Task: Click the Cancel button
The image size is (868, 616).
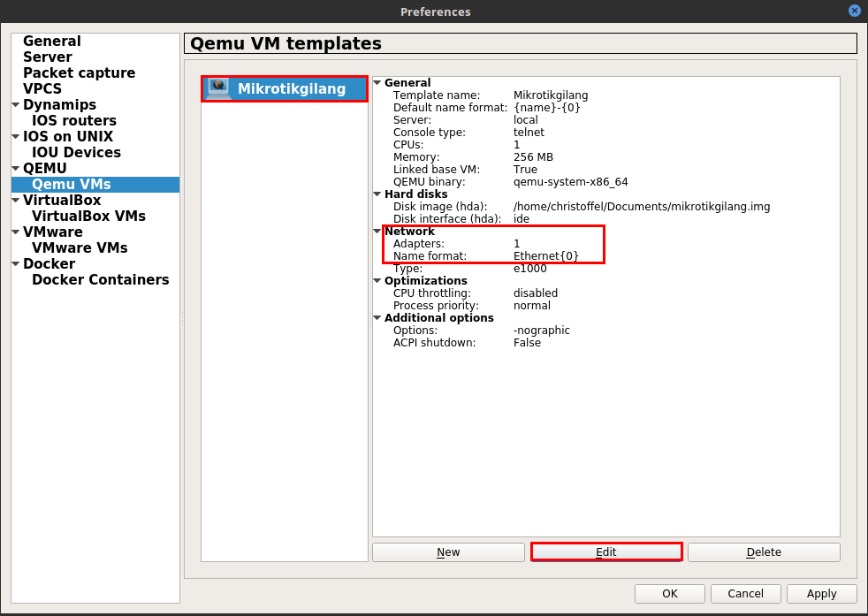Action: point(746,593)
